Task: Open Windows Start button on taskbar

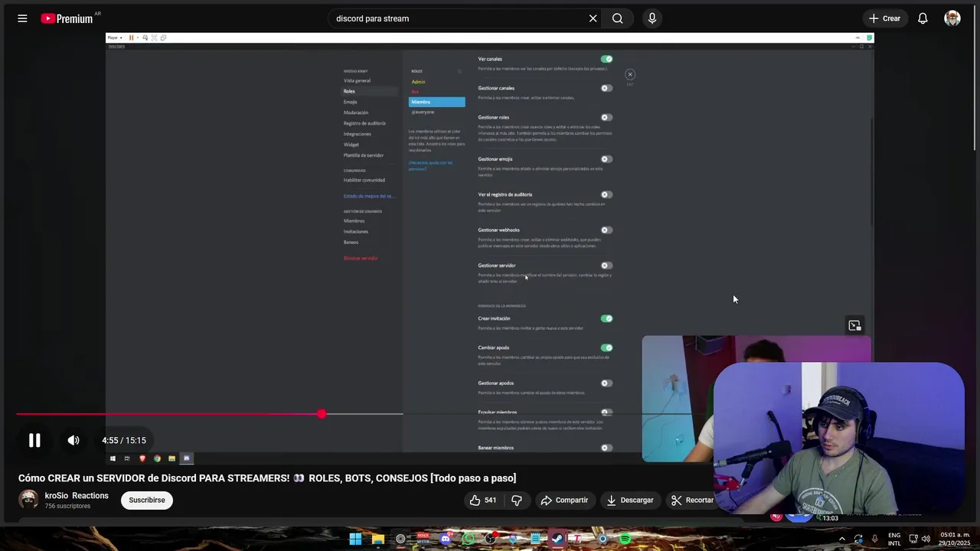Action: click(355, 539)
